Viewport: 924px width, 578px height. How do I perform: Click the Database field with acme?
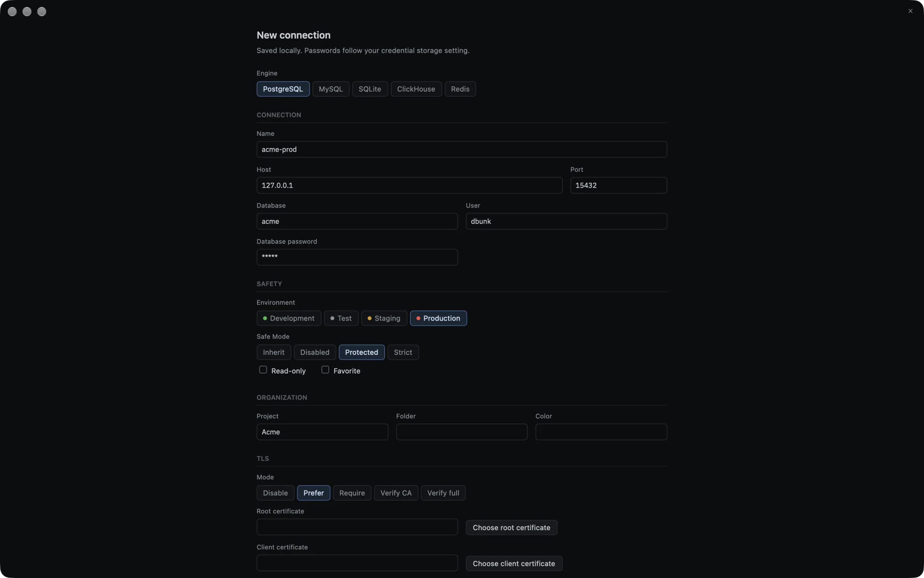pos(357,221)
